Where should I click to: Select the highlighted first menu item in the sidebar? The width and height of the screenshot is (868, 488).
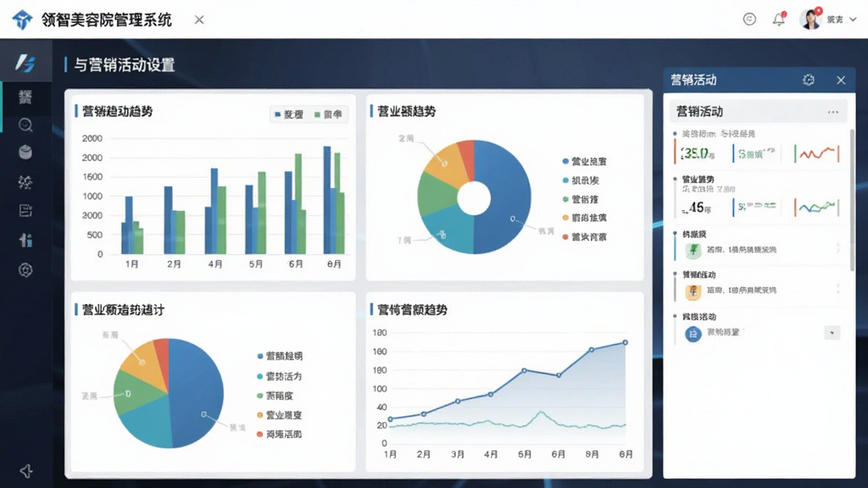(25, 97)
